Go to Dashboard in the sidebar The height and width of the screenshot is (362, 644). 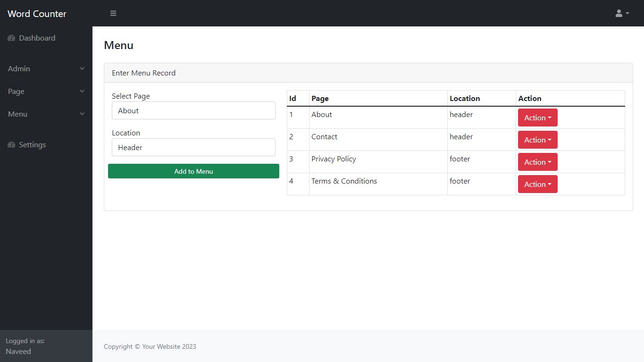click(x=37, y=38)
